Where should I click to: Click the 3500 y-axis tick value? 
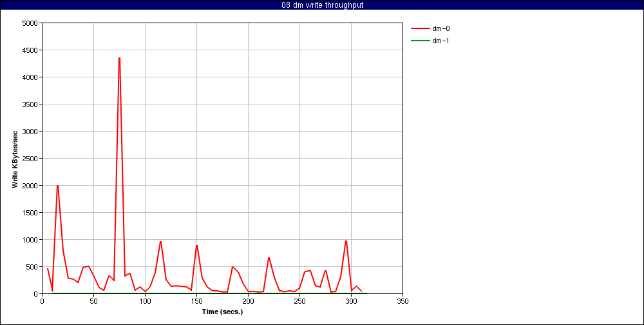(x=30, y=104)
